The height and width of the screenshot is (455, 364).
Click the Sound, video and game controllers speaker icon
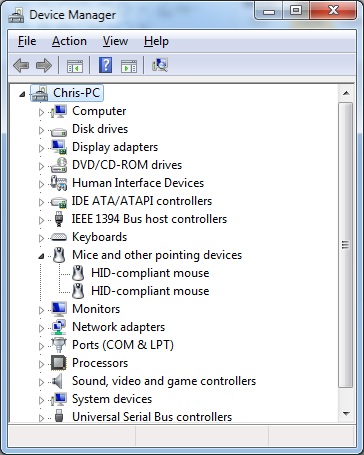pos(57,381)
